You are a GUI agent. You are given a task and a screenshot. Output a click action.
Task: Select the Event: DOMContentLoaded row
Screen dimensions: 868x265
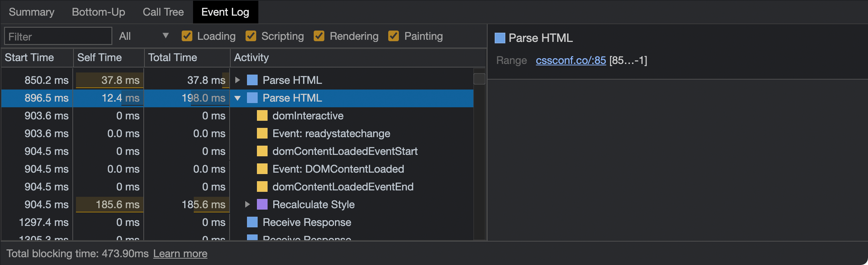coord(237,169)
